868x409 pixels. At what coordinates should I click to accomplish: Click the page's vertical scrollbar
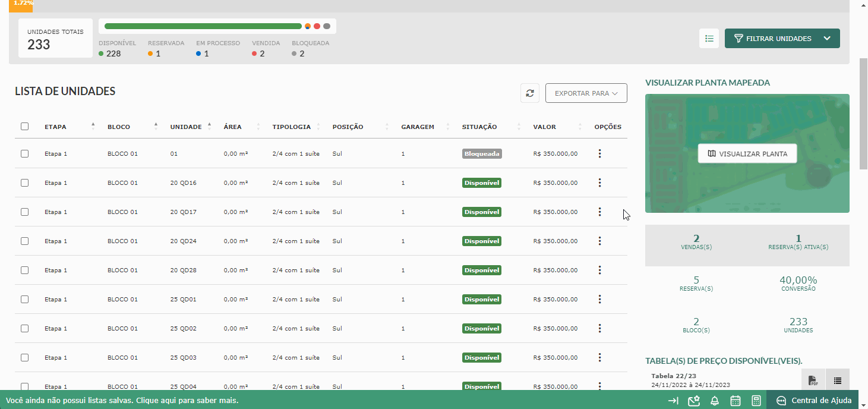[x=863, y=115]
